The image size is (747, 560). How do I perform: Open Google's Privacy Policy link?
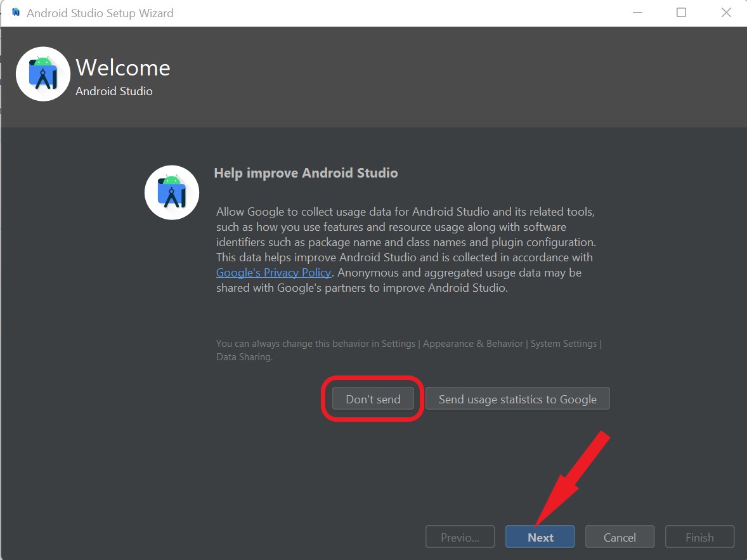tap(273, 272)
